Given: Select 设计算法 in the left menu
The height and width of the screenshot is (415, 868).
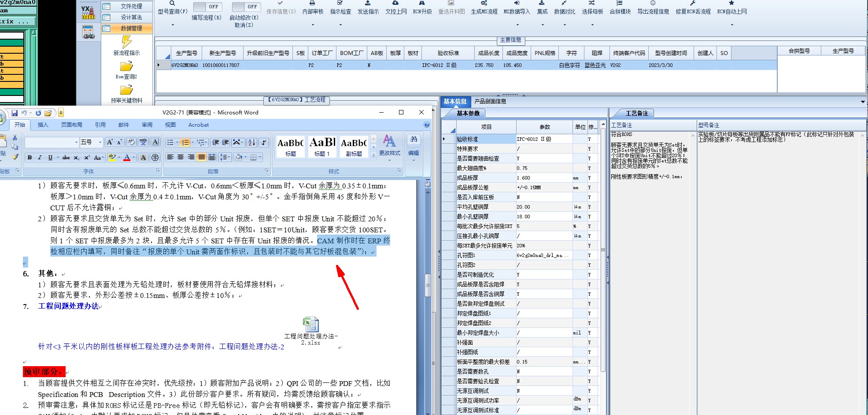Looking at the screenshot, I should (x=127, y=17).
